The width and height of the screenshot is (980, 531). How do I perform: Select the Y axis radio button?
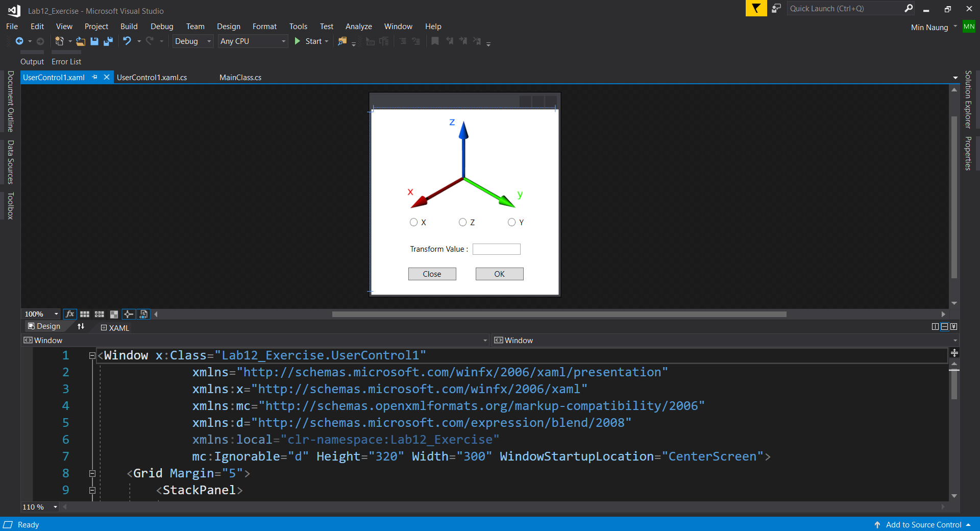511,222
